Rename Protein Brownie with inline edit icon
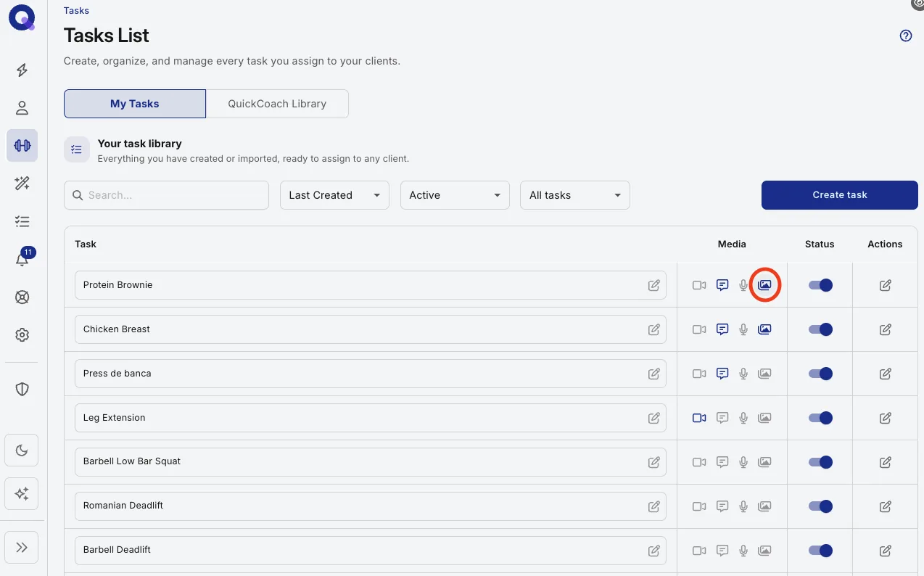924x576 pixels. click(x=653, y=285)
